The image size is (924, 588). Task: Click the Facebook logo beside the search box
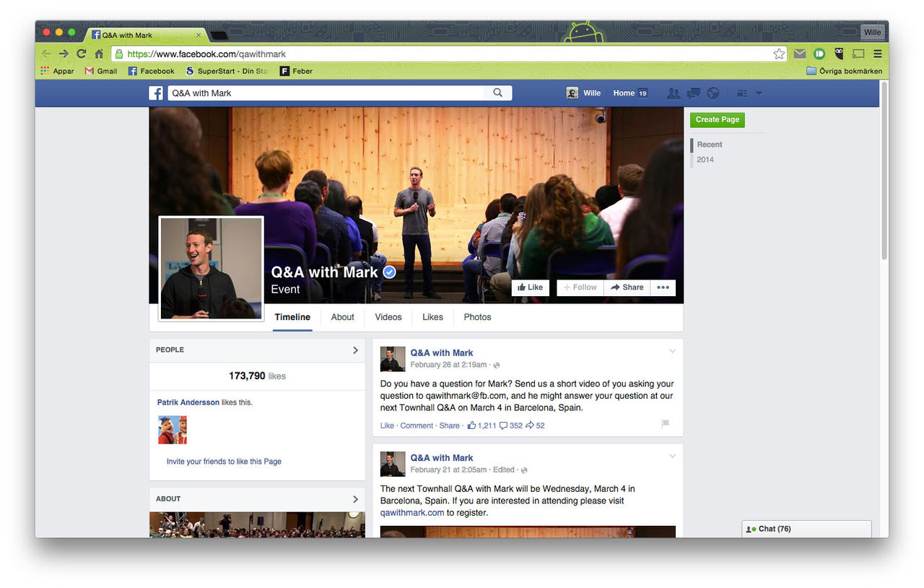click(x=156, y=93)
